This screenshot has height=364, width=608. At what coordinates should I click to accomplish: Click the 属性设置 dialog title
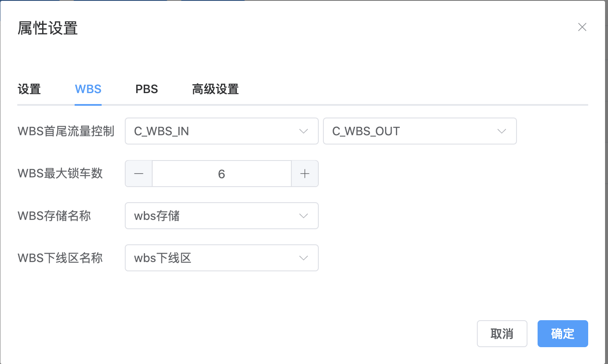click(x=48, y=29)
